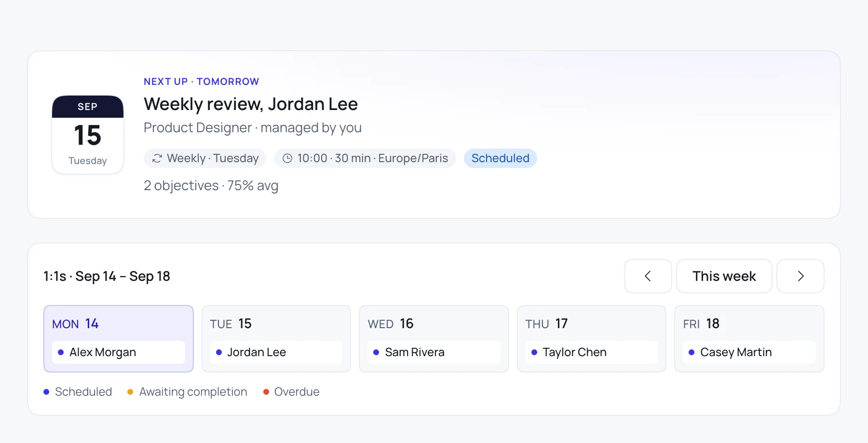This screenshot has height=443, width=868.
Task: Open Taylor Chen's 1:1 on Thursday
Action: pos(592,352)
